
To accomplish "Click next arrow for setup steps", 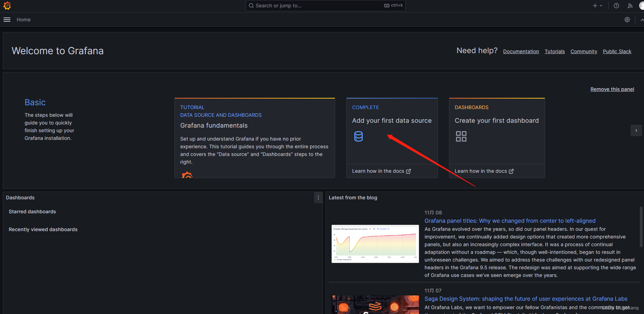I will point(636,130).
